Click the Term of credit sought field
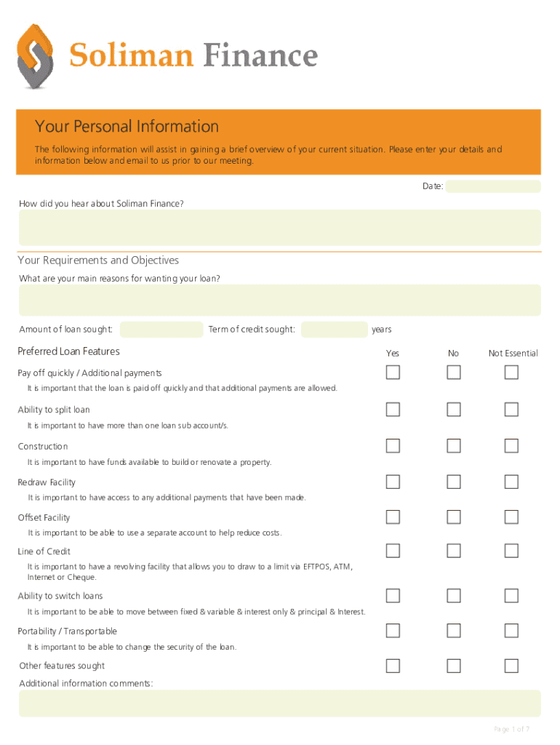The height and width of the screenshot is (745, 560). tap(334, 330)
